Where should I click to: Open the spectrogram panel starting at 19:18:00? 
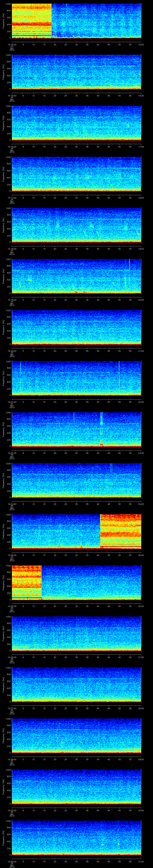click(76, 225)
